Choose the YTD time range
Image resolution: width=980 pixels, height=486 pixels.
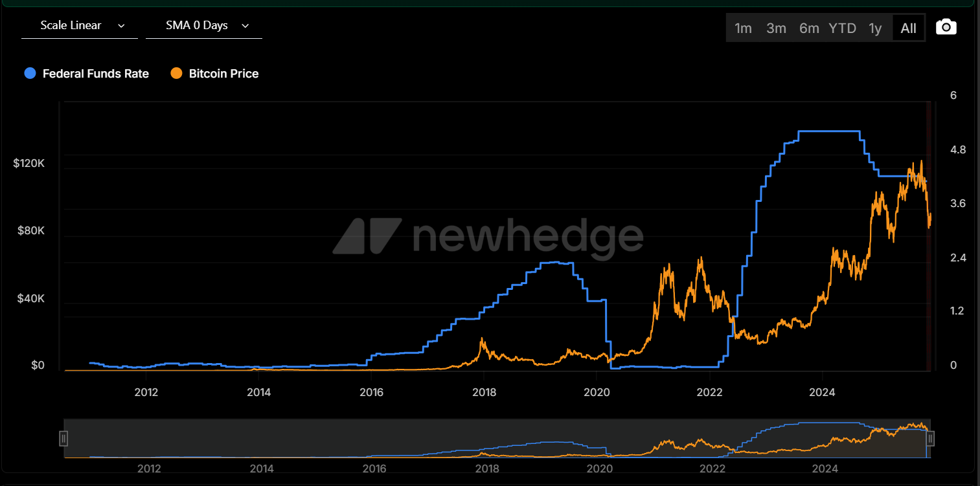pyautogui.click(x=842, y=28)
